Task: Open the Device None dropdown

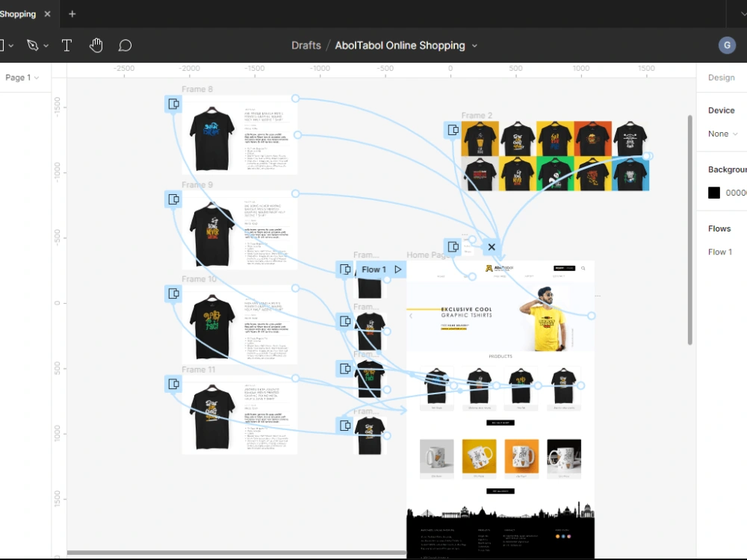Action: coord(722,134)
